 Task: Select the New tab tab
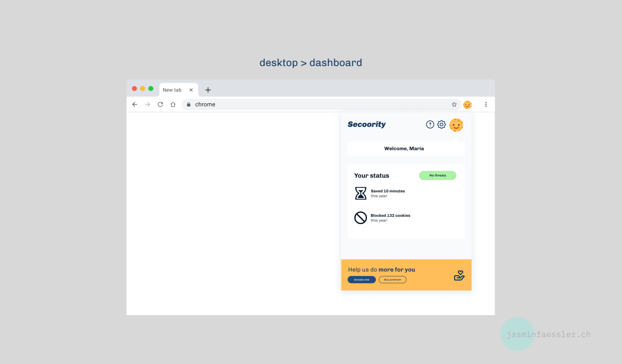pos(172,90)
